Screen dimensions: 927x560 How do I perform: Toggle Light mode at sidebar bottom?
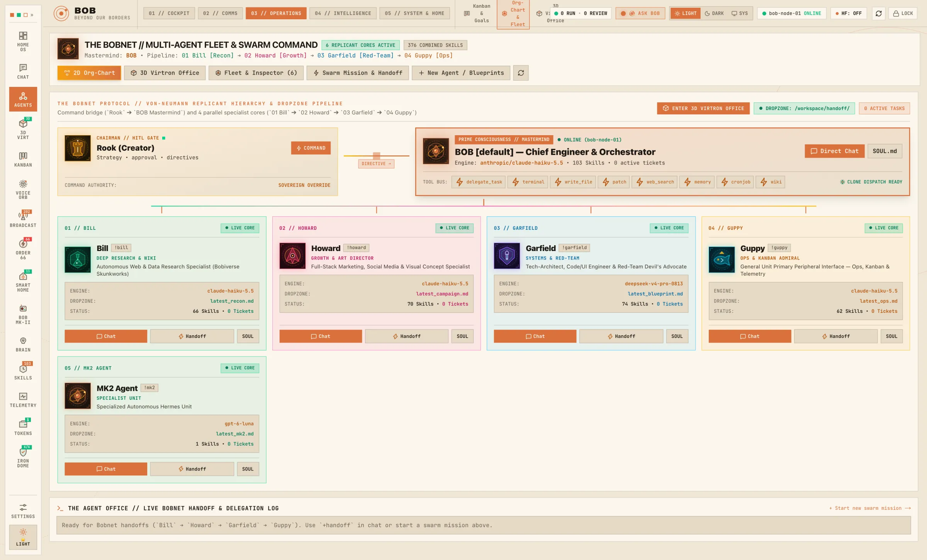pyautogui.click(x=23, y=537)
